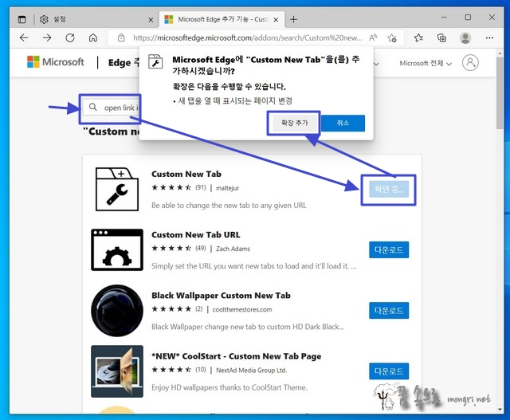Click the wrench icon in the dialog
The width and height of the screenshot is (510, 420).
[x=155, y=61]
